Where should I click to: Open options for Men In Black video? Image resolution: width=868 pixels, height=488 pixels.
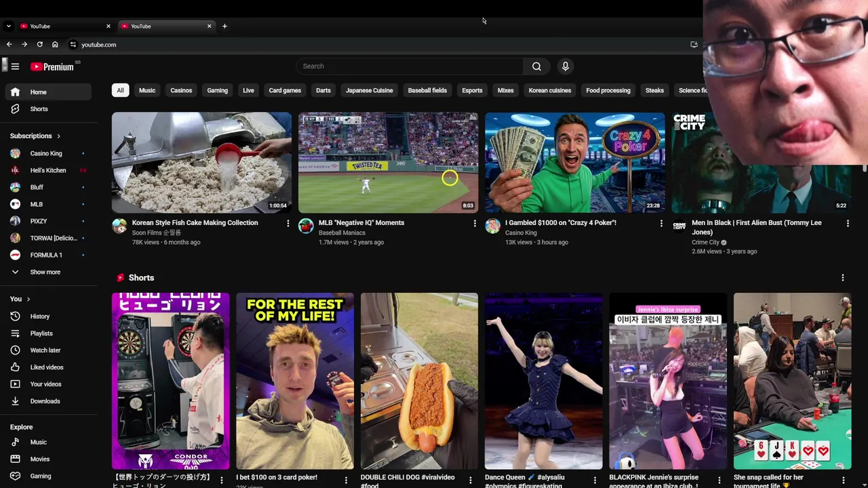click(848, 223)
